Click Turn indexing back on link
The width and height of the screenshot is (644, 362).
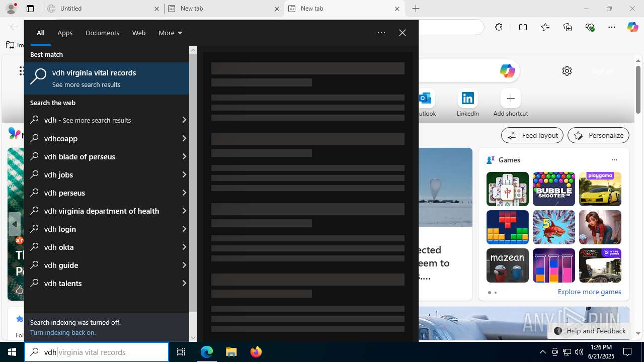[x=63, y=332]
